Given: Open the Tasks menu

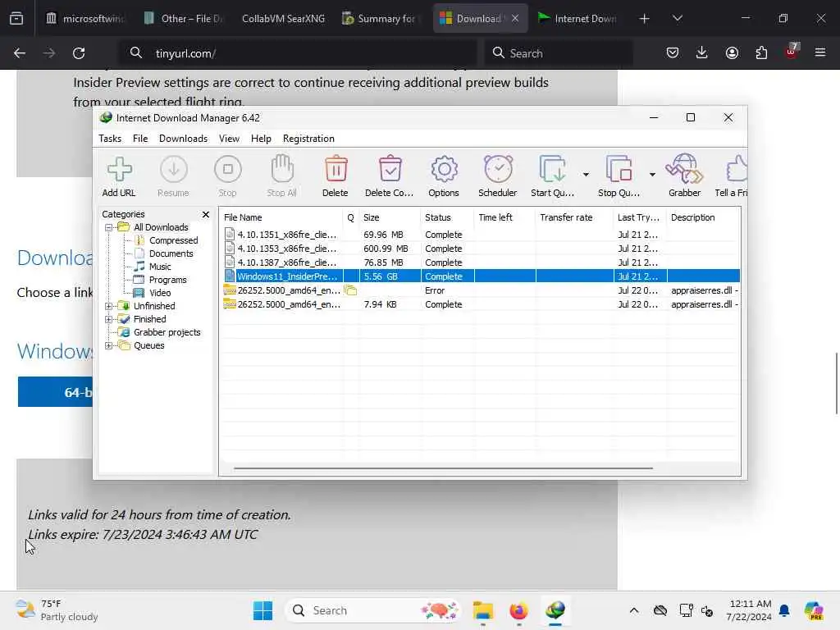Looking at the screenshot, I should point(110,139).
